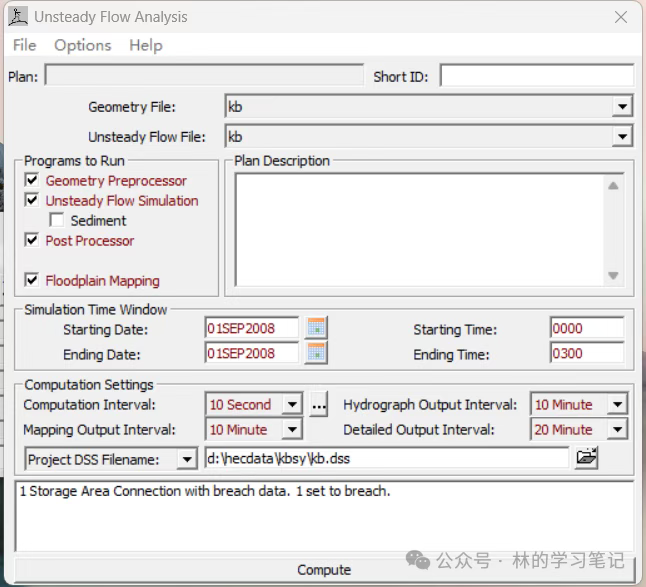Click into the Short ID field

[x=536, y=76]
